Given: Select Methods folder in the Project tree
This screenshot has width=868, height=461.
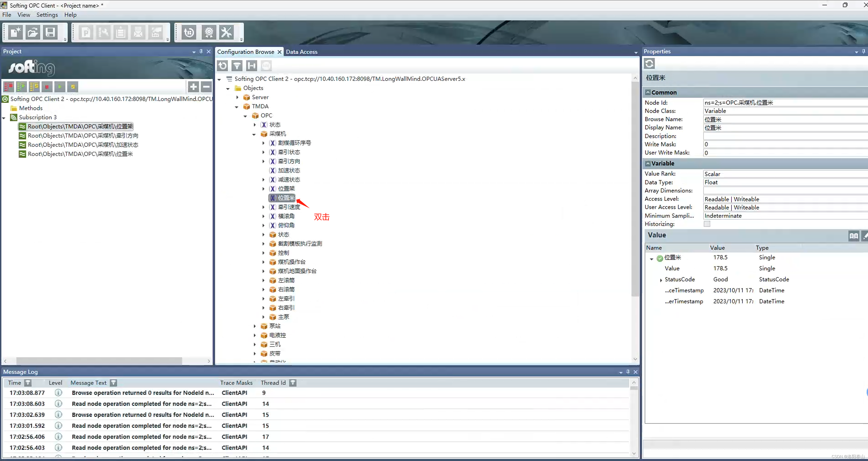Looking at the screenshot, I should coord(31,108).
